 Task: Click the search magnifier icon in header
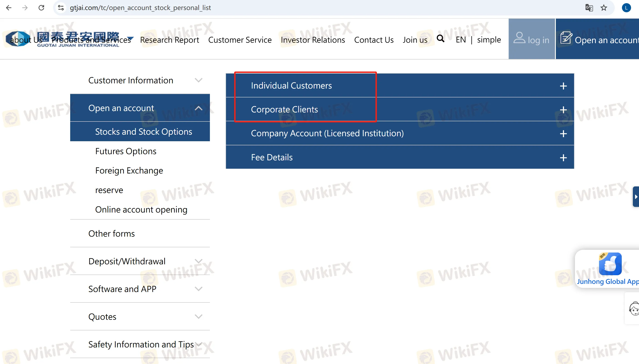point(440,39)
